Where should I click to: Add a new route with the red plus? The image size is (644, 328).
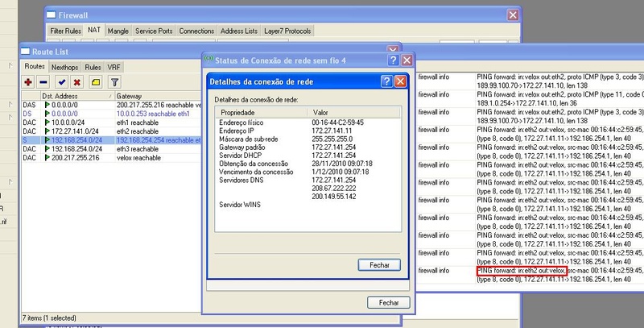(x=28, y=82)
